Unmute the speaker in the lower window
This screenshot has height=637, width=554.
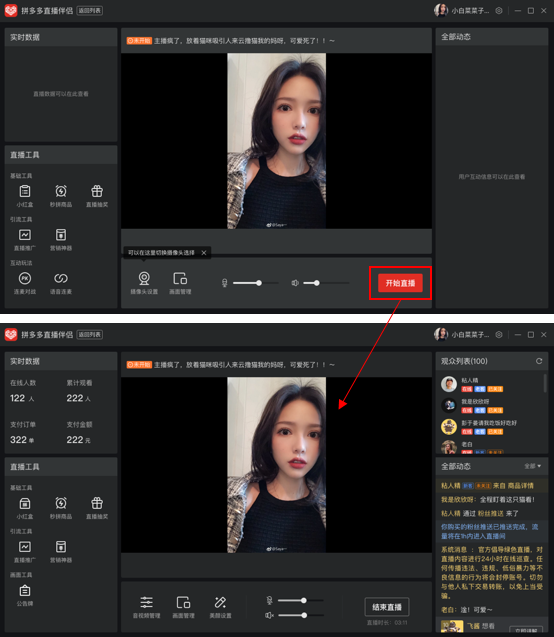click(269, 615)
